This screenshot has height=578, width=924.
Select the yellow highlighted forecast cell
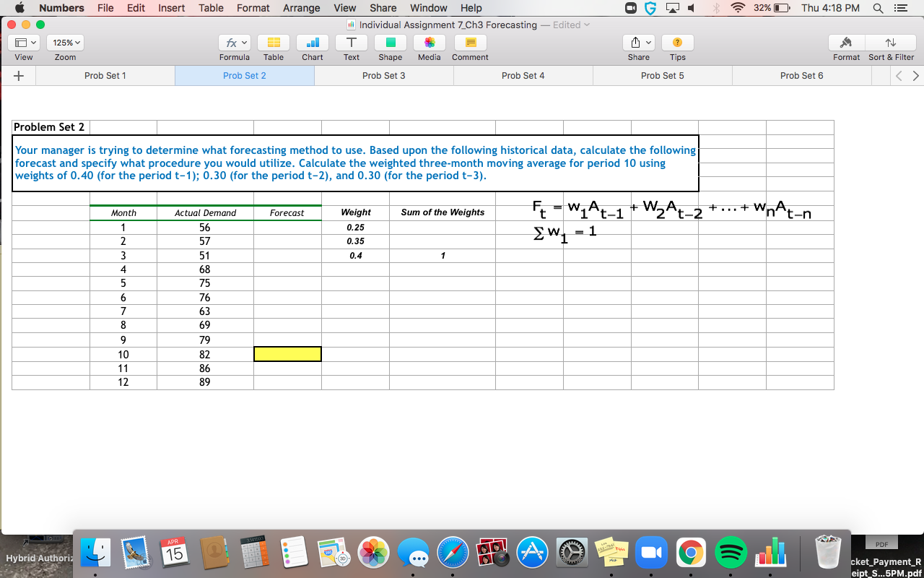pos(287,353)
